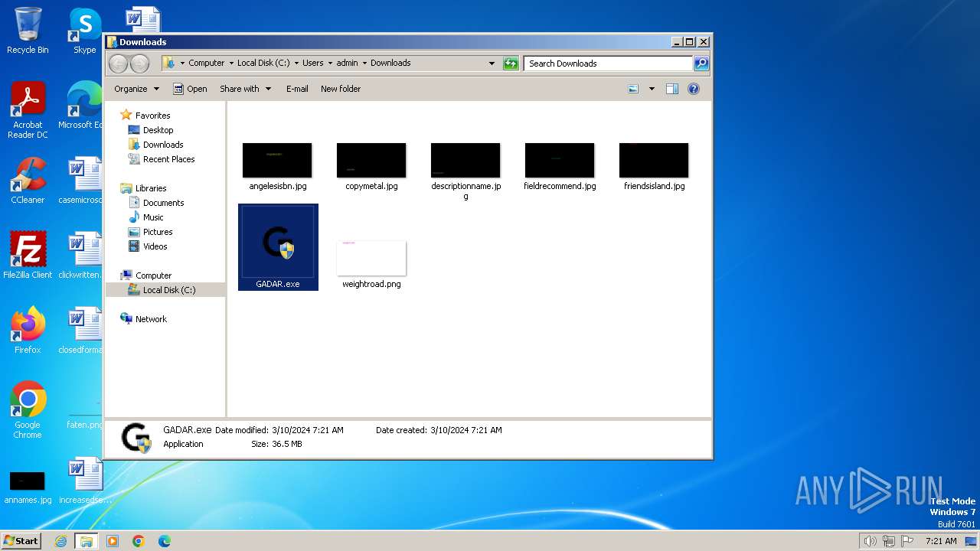The width and height of the screenshot is (980, 551).
Task: Expand the Computer breadcrumb arrow
Action: tap(230, 64)
